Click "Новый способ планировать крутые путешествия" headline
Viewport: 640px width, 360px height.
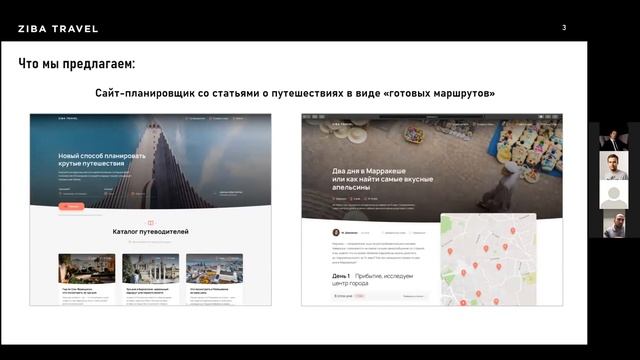(x=102, y=160)
